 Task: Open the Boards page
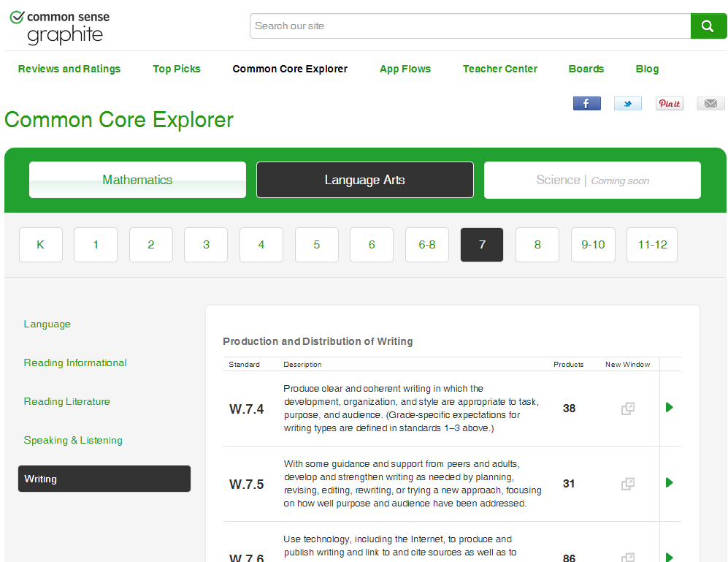pyautogui.click(x=586, y=69)
